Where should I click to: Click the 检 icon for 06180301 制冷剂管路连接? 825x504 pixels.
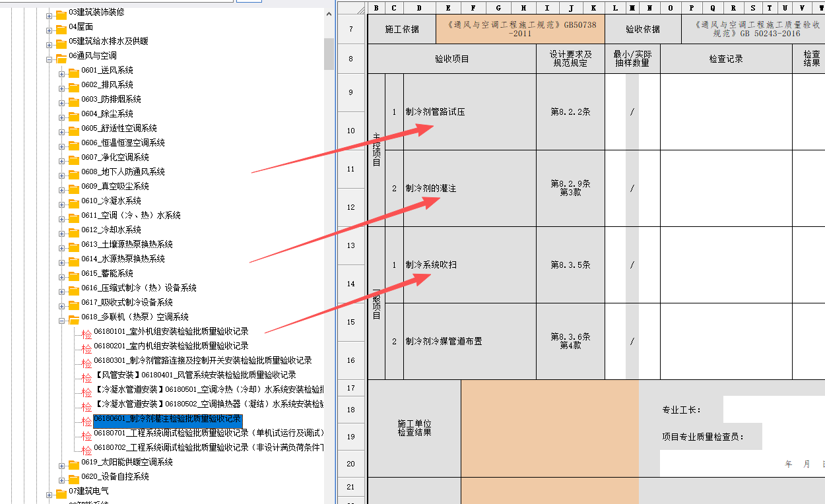(x=86, y=363)
